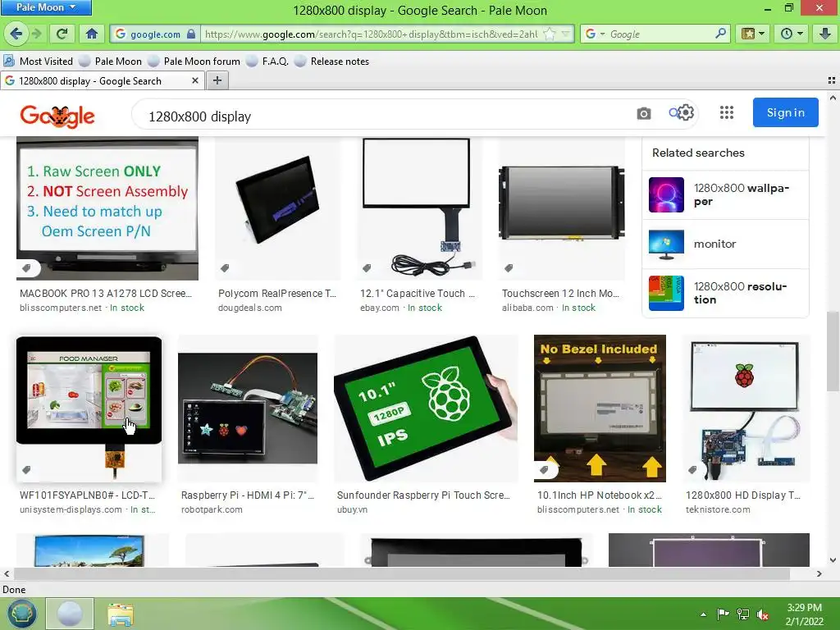Click the Sign in button
This screenshot has height=630, width=840.
(x=785, y=112)
